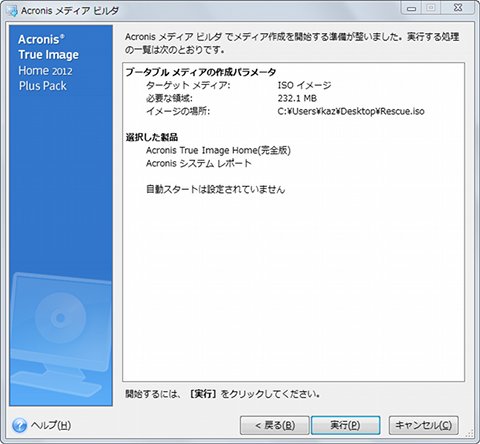Open the ヘルプ(H) help link
Screen dimensions: 480x444
(51, 425)
